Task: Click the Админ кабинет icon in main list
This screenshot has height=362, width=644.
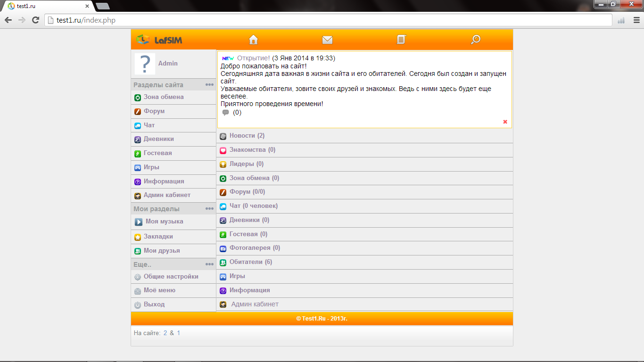Action: [223, 304]
